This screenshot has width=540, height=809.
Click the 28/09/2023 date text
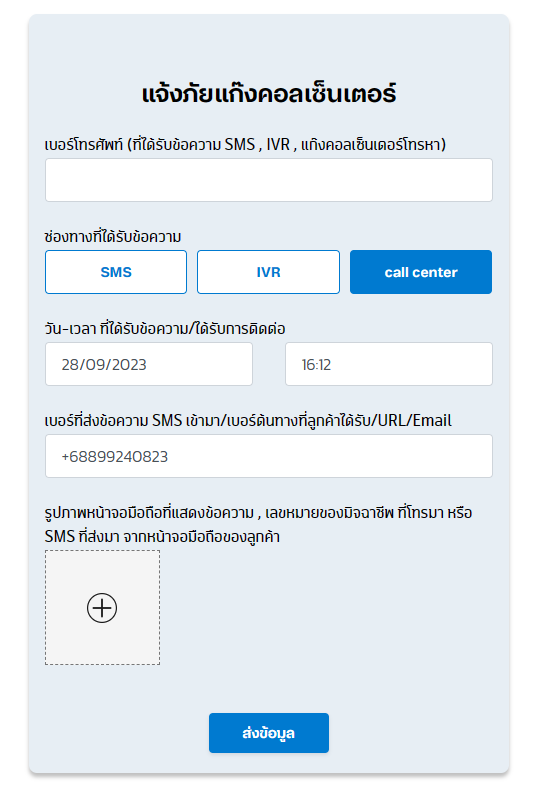pyautogui.click(x=104, y=365)
